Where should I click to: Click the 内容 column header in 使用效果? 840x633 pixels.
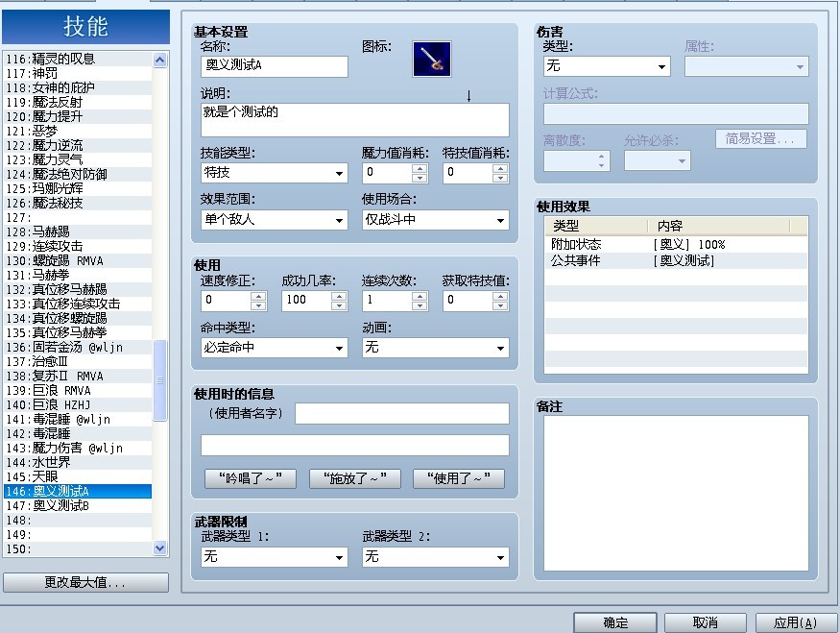718,226
